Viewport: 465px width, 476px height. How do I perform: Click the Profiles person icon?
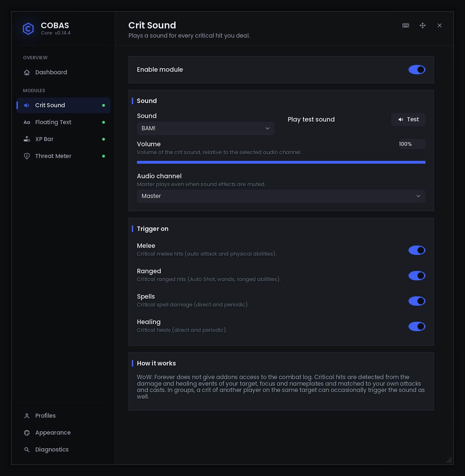[27, 416]
